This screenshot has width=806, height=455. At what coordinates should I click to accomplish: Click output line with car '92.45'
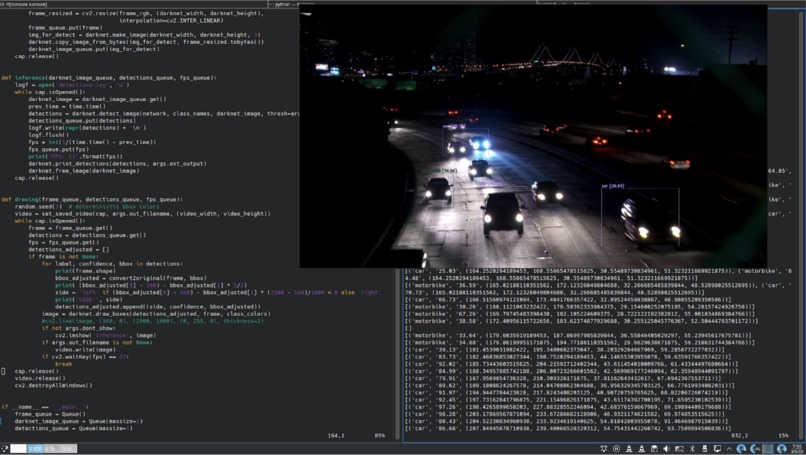point(570,399)
